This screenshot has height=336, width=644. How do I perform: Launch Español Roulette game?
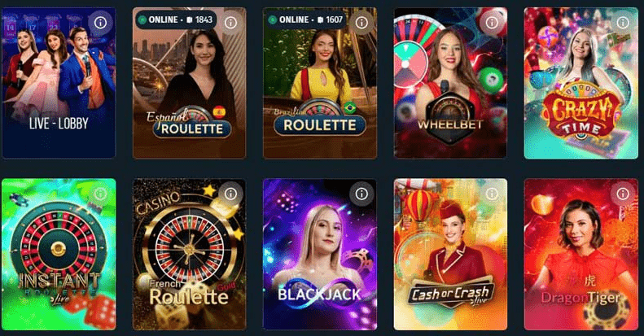pyautogui.click(x=190, y=83)
